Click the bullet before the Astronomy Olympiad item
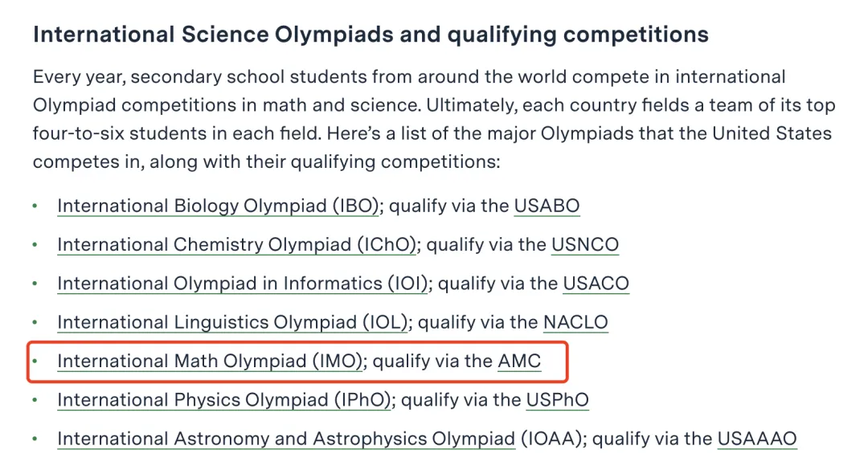The image size is (868, 470). [x=35, y=439]
